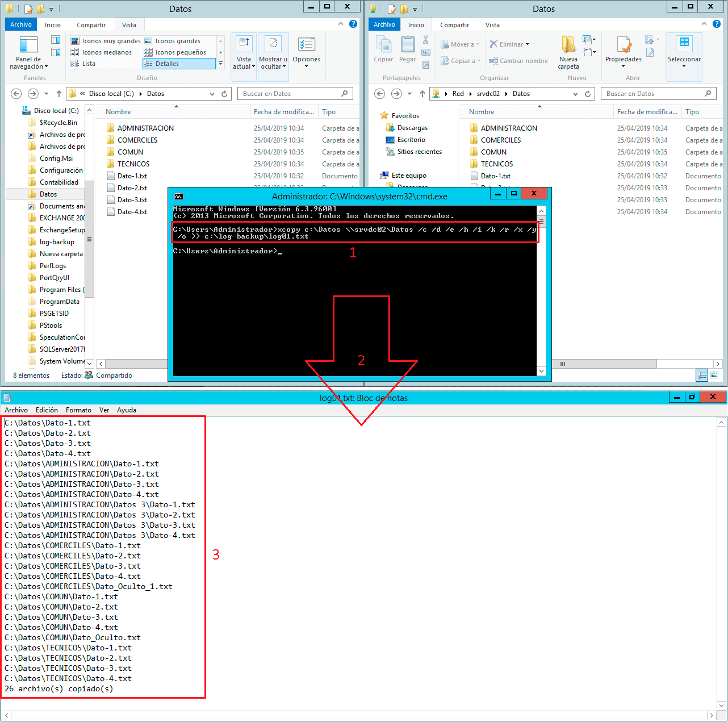Switch the folder view to Lista
Screen dimensions: 728x722
click(88, 63)
